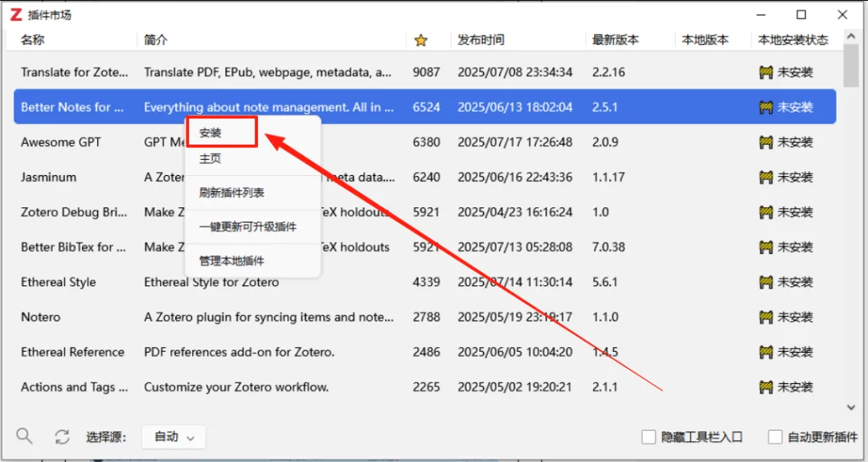This screenshot has height=462, width=868.
Task: Select the Better BibTex plugin name
Action: pos(74,247)
